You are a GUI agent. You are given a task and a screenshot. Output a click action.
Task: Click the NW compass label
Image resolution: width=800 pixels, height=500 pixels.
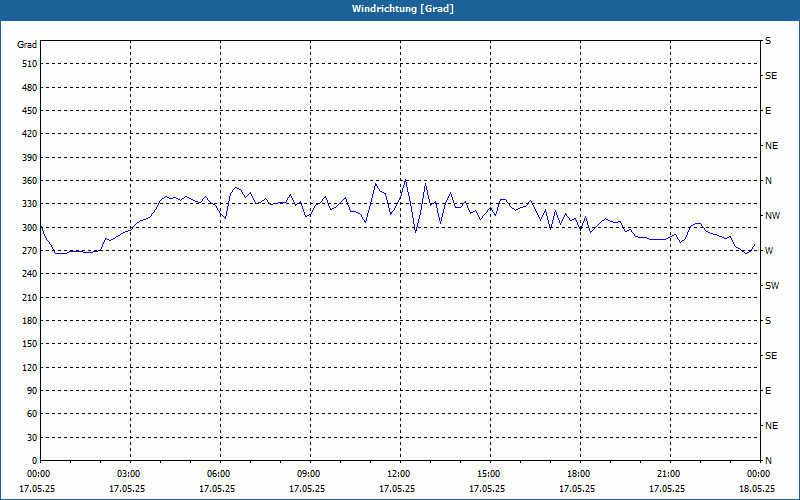[x=772, y=216]
